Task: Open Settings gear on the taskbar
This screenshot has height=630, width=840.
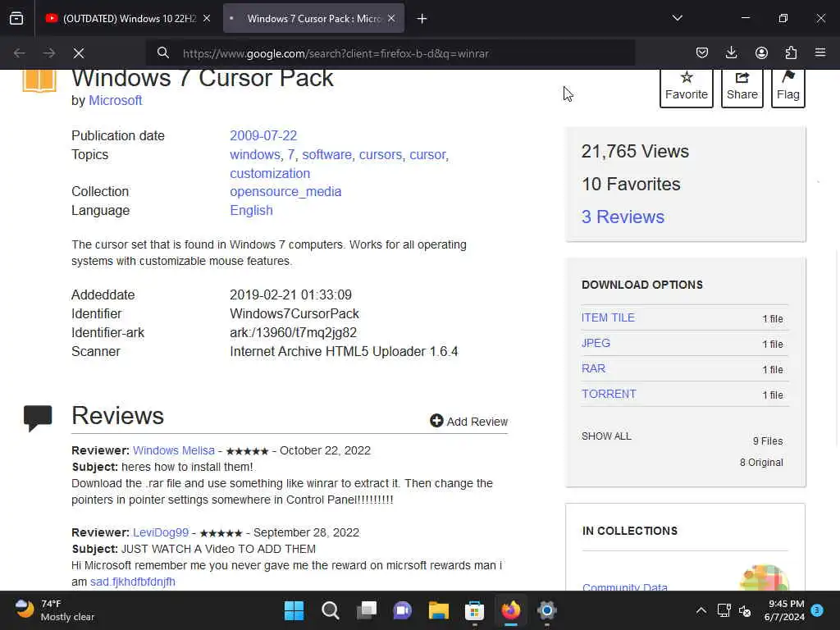Action: [x=547, y=610]
